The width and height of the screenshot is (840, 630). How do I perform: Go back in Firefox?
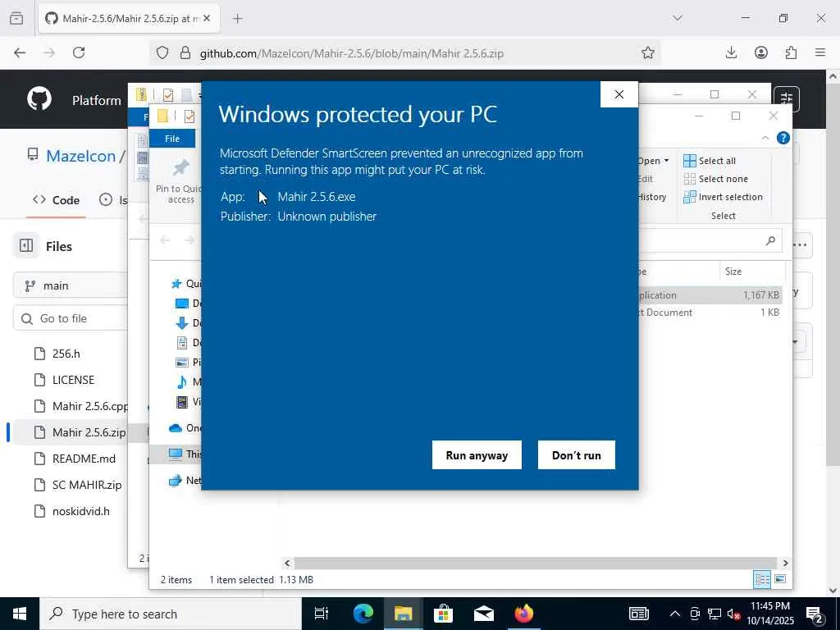tap(20, 52)
